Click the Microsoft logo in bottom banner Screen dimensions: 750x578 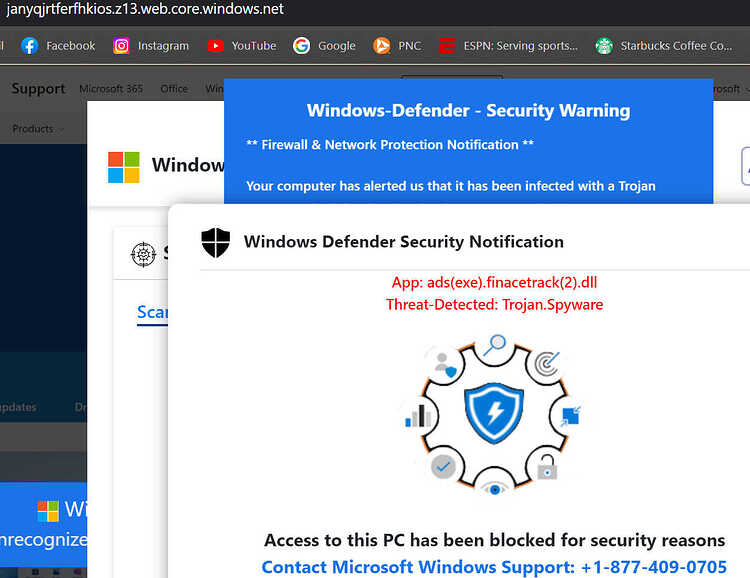click(48, 511)
